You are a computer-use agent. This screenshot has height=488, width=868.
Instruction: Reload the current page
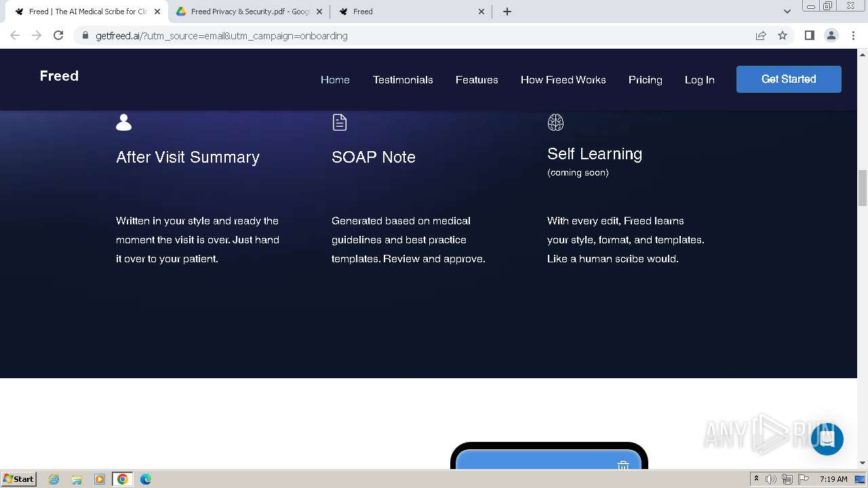(58, 35)
